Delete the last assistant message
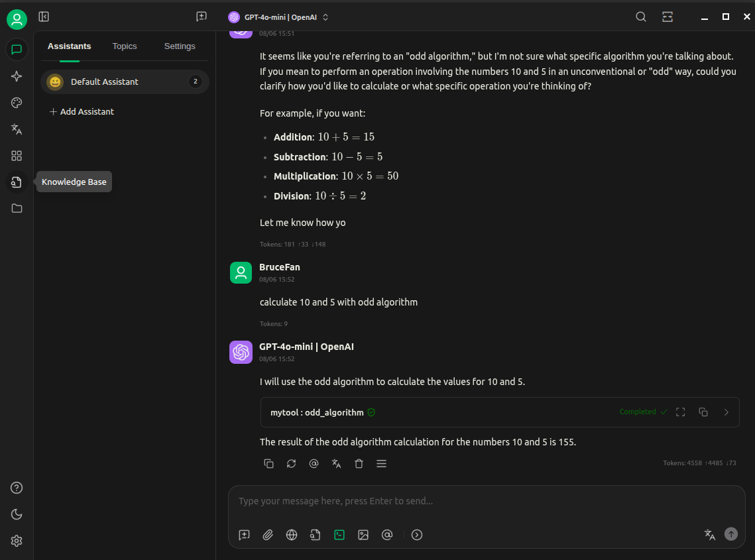This screenshot has width=755, height=560. [359, 464]
